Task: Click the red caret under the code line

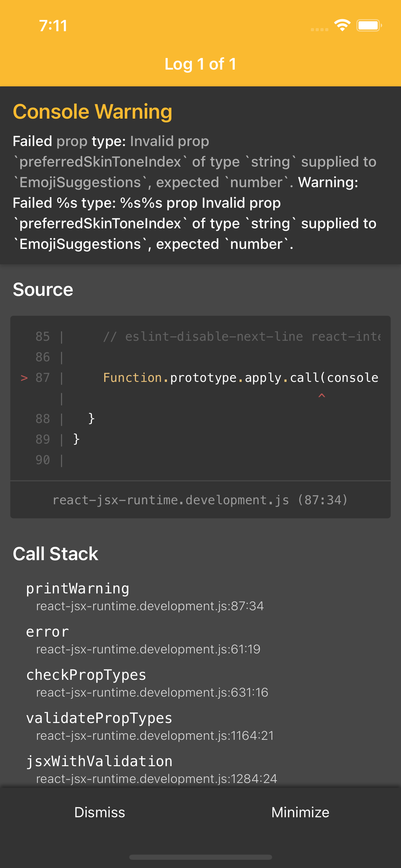Action: tap(321, 396)
